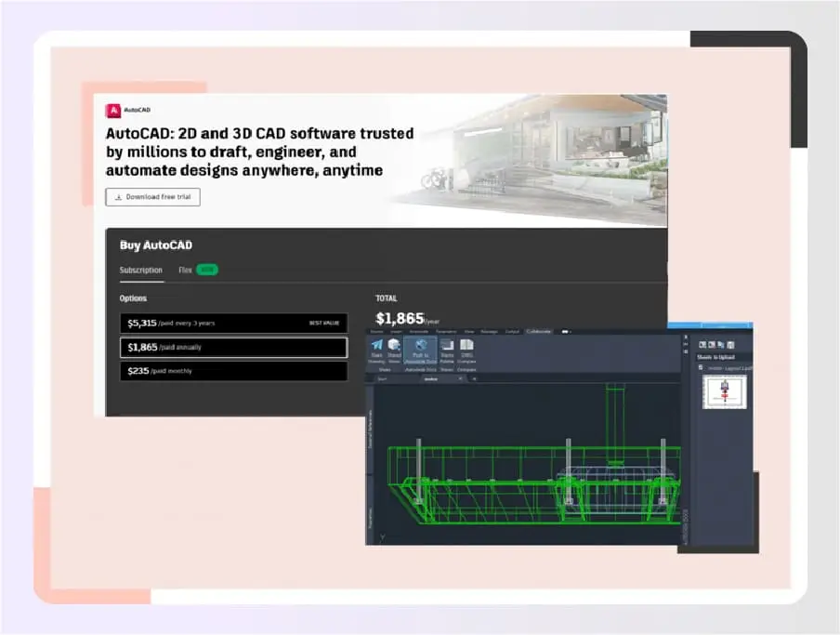The image size is (840, 635).
Task: Click the AutoCAD logo icon
Action: pos(112,109)
